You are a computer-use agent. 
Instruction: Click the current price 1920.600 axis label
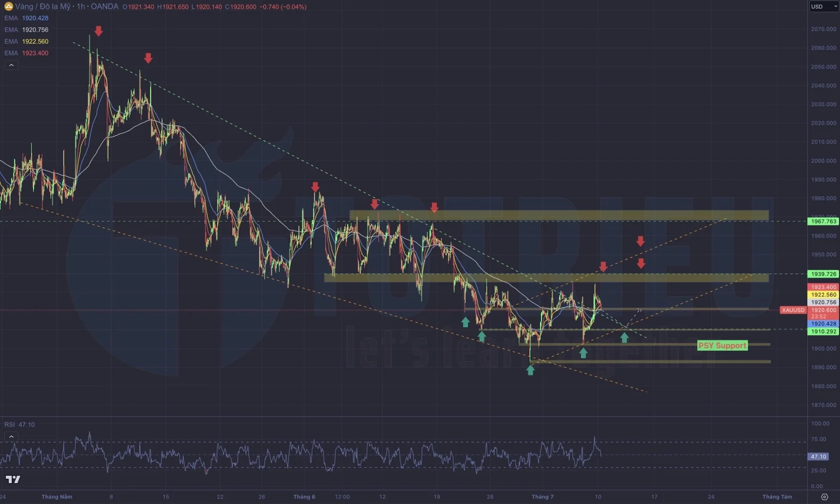(x=823, y=310)
